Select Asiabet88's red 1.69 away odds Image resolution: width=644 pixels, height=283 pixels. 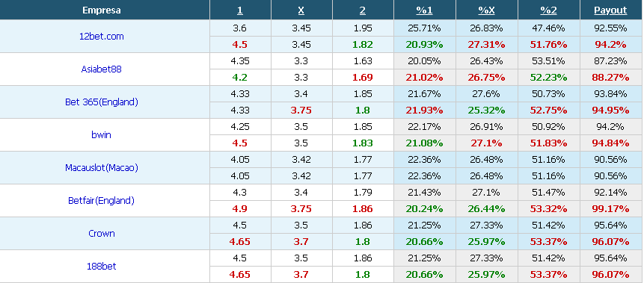362,78
